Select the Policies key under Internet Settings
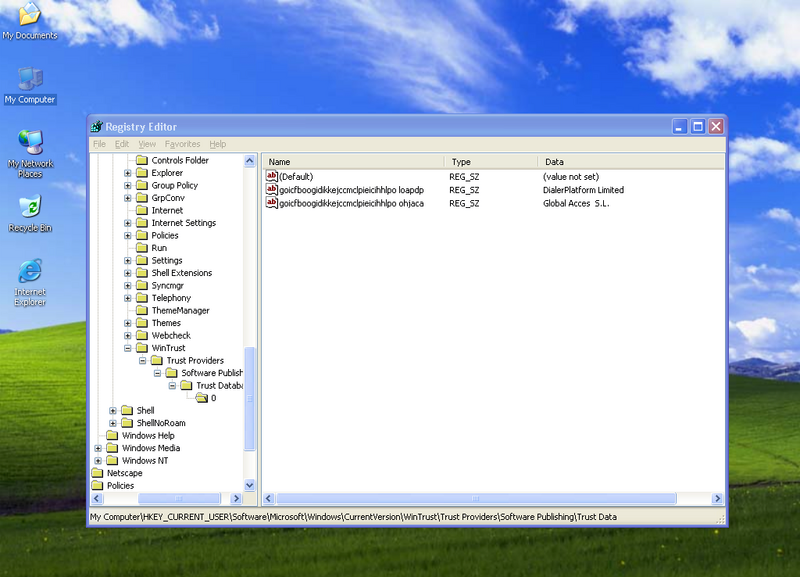This screenshot has width=800, height=577. pos(165,235)
